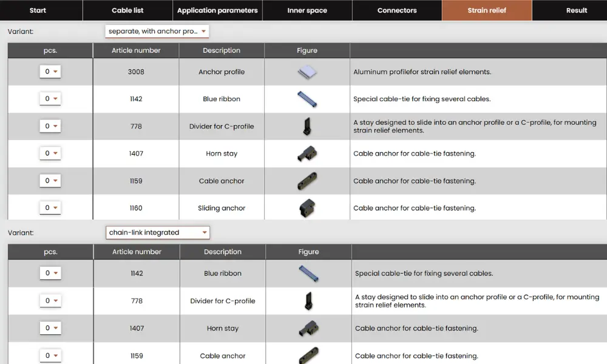Open Divider pcs. dropdown in chain-link integrated table
Screen dimensions: 607x364
click(50, 300)
